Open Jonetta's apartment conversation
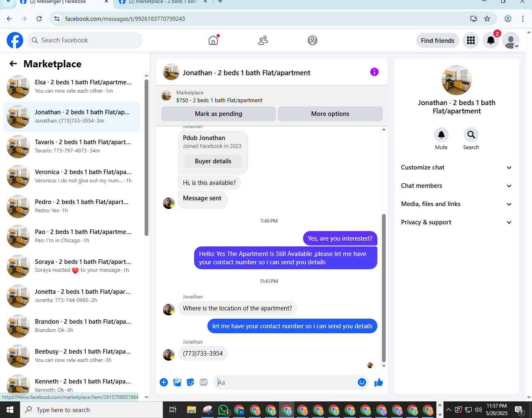 click(x=71, y=296)
